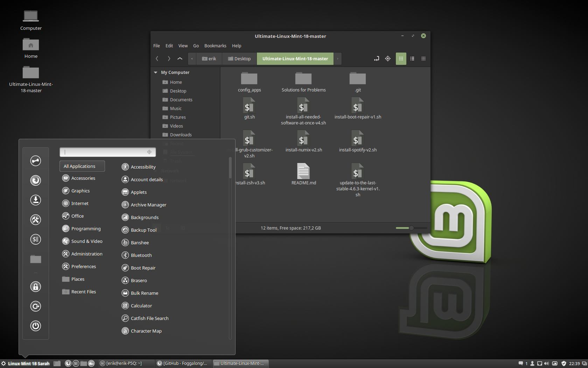Open the Linux Mint 18 Sarah menu button

[26, 363]
